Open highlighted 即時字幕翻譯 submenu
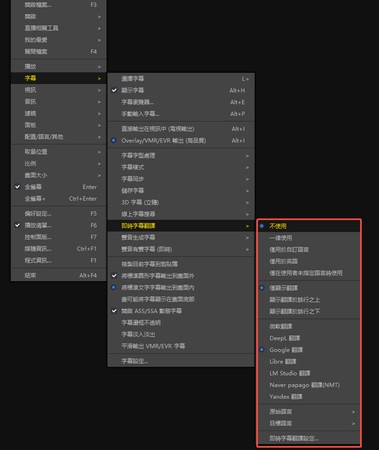The height and width of the screenshot is (450, 379). tap(181, 226)
